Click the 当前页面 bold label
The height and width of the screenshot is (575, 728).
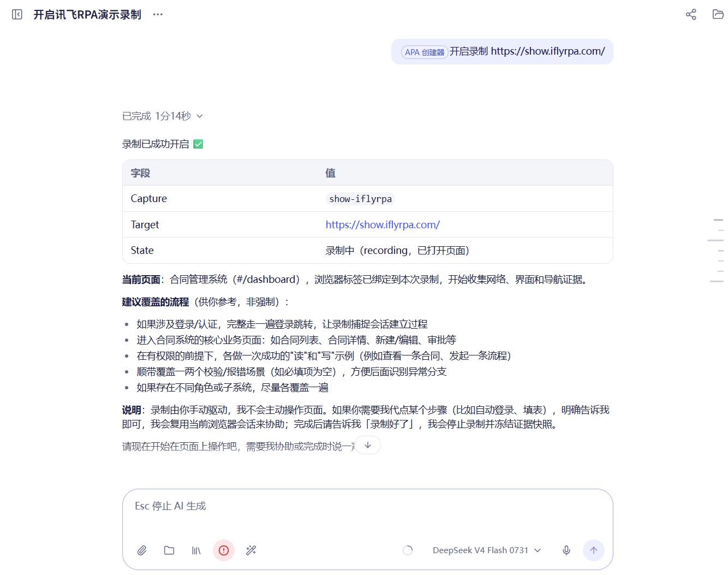141,280
